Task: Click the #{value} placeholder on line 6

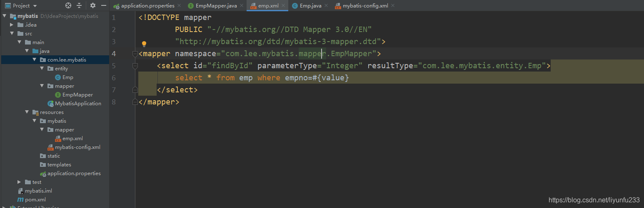Action: 331,78
